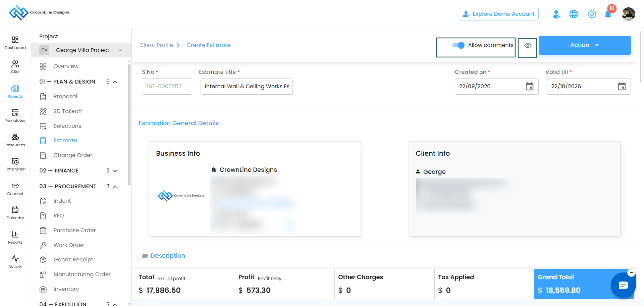The image size is (644, 306).
Task: Open the notifications bell icon
Action: pyautogui.click(x=608, y=14)
